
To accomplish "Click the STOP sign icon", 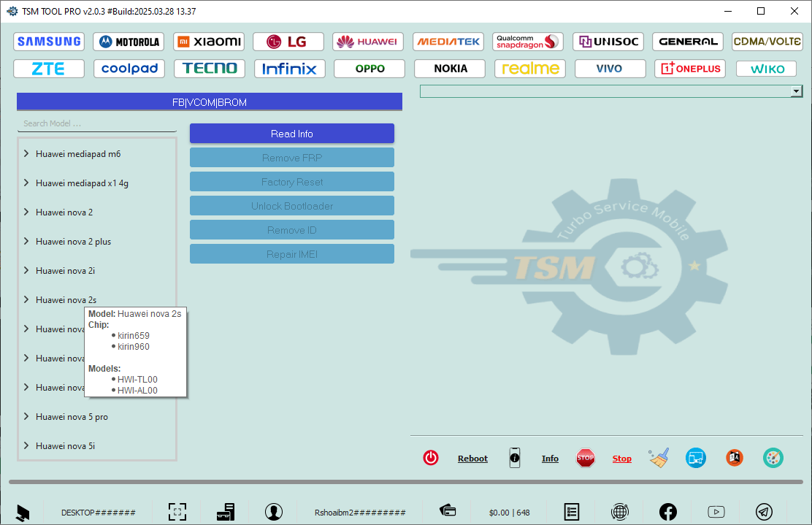I will 585,458.
